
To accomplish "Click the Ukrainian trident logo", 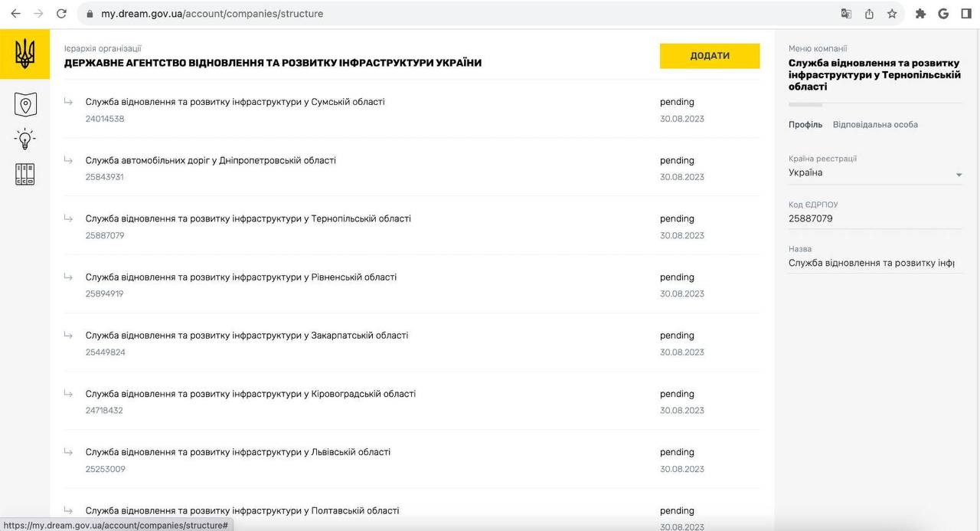I will (24, 54).
